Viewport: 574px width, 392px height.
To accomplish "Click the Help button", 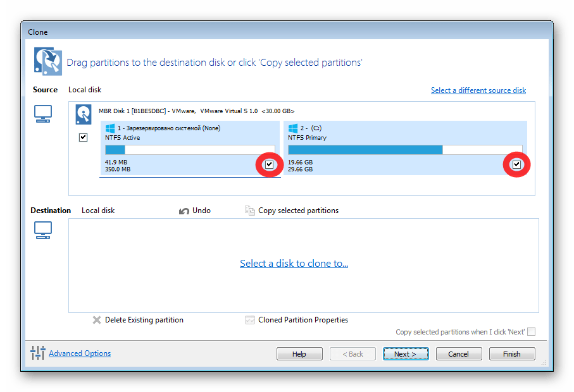I will tap(299, 353).
